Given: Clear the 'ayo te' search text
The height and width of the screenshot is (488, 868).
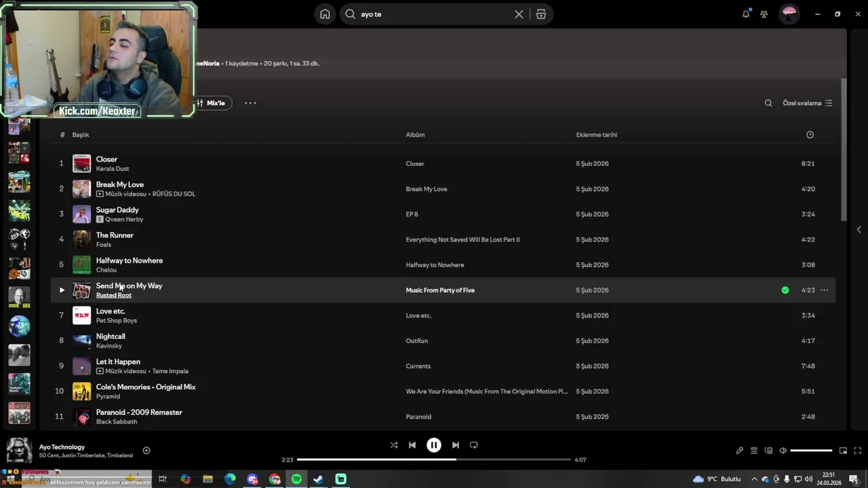Looking at the screenshot, I should tap(519, 14).
